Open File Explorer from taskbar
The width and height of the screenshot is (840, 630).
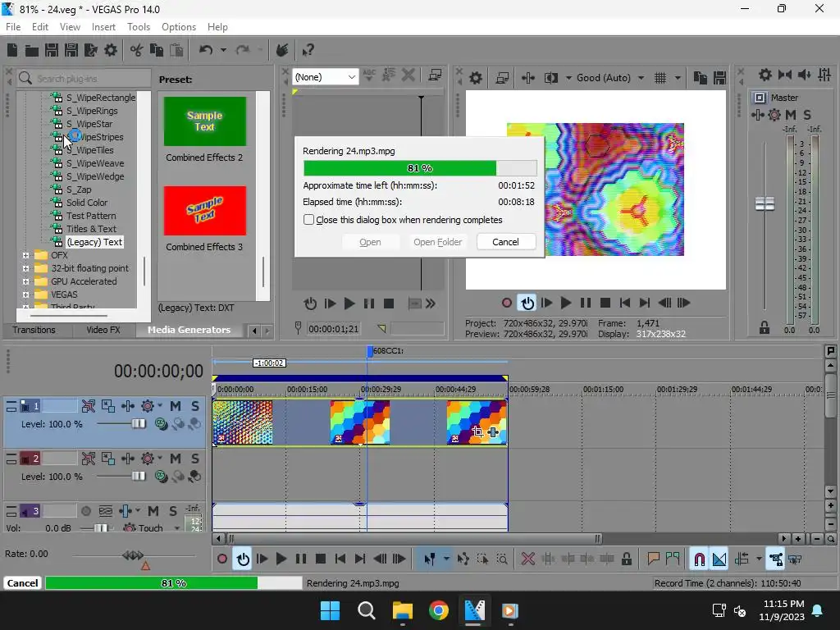[402, 610]
